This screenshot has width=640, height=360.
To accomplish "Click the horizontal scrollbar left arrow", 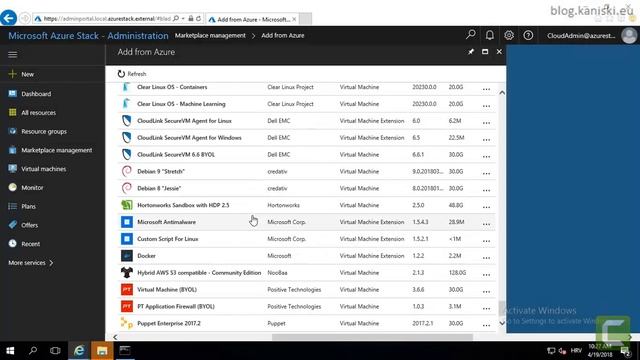I will tap(115, 337).
